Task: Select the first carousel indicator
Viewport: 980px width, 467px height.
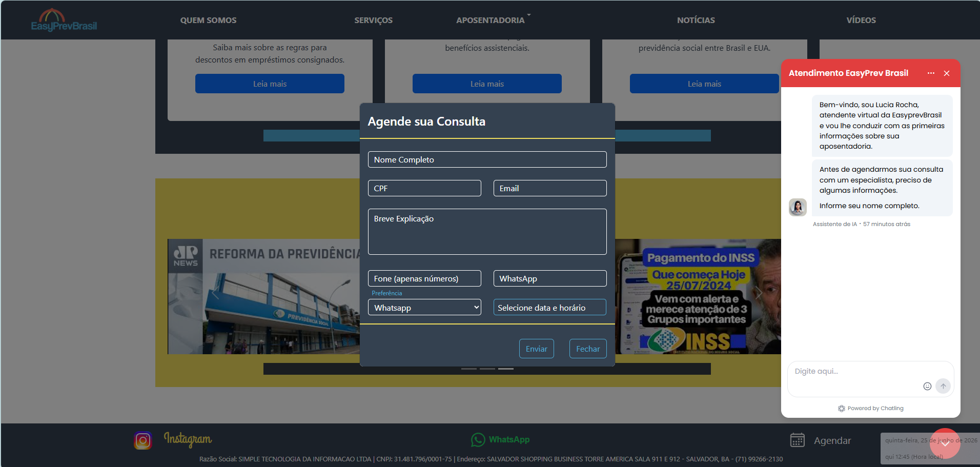Action: (468, 369)
